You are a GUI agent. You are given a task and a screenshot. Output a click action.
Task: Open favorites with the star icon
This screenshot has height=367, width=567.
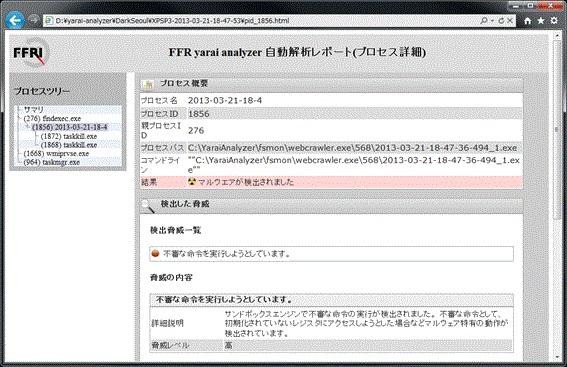[541, 21]
